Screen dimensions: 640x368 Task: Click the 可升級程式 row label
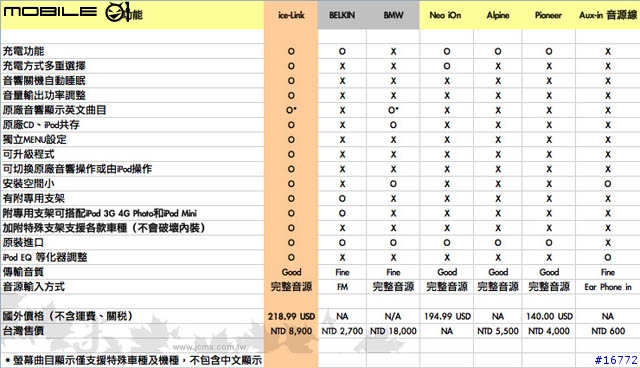28,154
